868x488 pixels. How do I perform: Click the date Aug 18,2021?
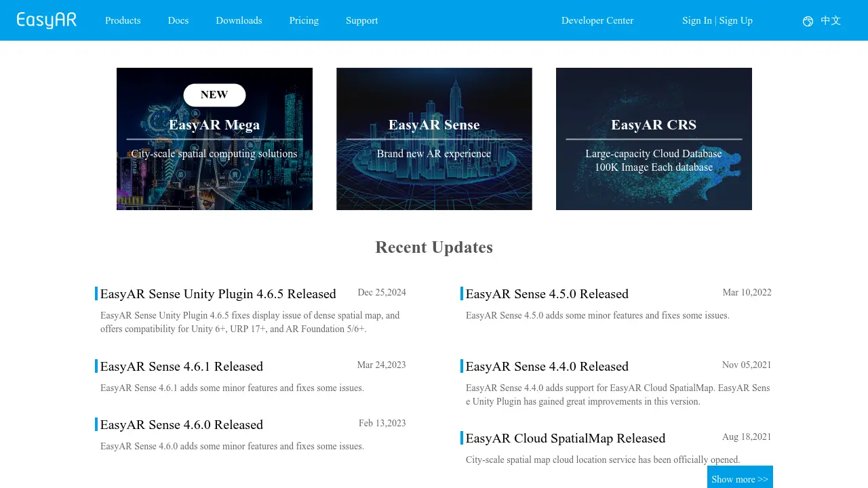(747, 436)
